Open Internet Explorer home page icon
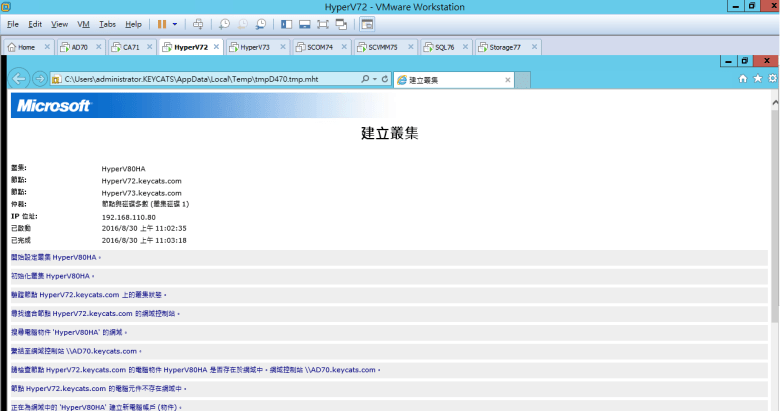This screenshot has width=780, height=411. point(742,78)
